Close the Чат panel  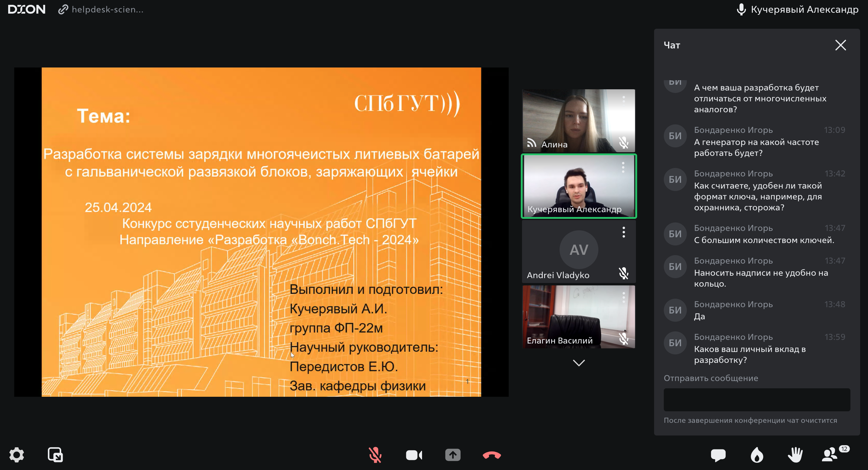pyautogui.click(x=840, y=45)
